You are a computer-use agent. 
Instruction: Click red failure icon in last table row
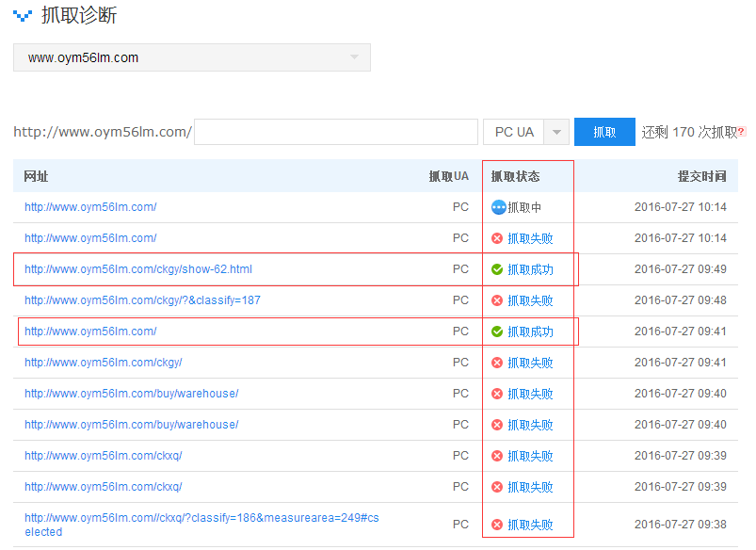[497, 525]
